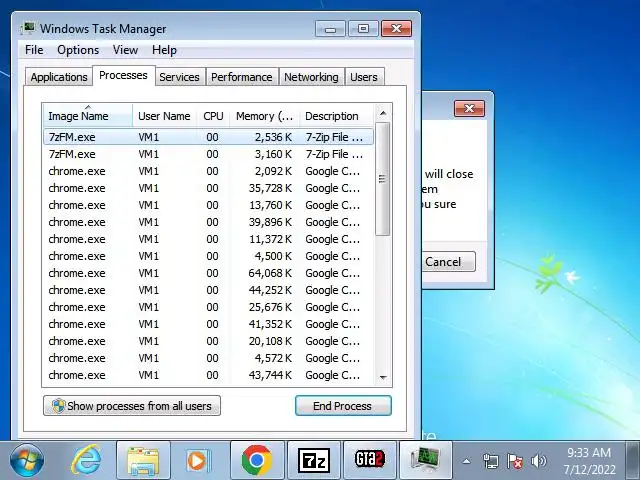The height and width of the screenshot is (480, 640).
Task: Switch to GTA2 taskbar icon
Action: pos(370,460)
